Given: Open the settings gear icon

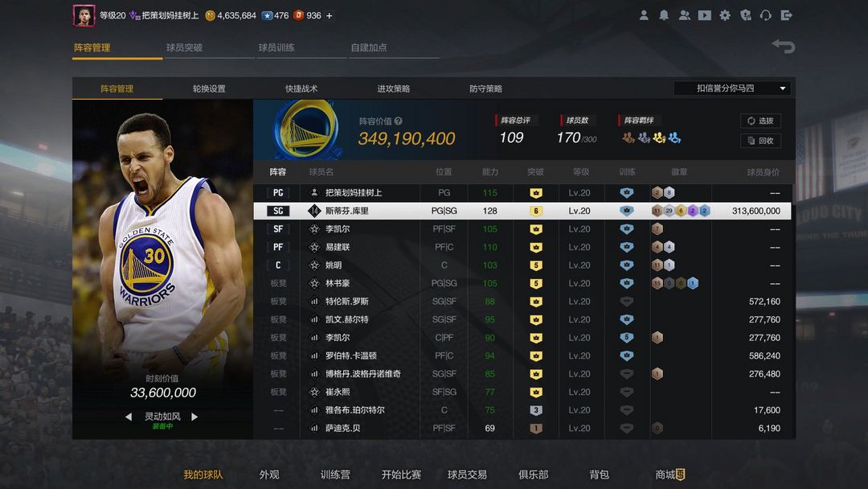Looking at the screenshot, I should click(x=725, y=15).
